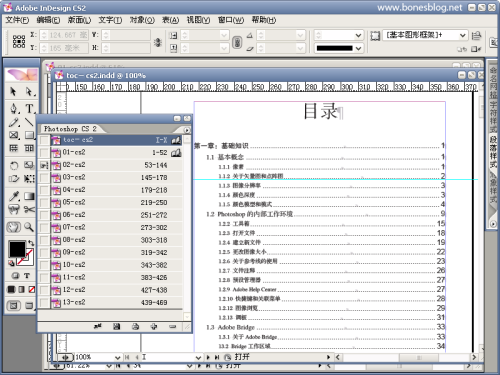The width and height of the screenshot is (500, 375).
Task: Open the 编辑(E) menu
Action: pos(48,20)
